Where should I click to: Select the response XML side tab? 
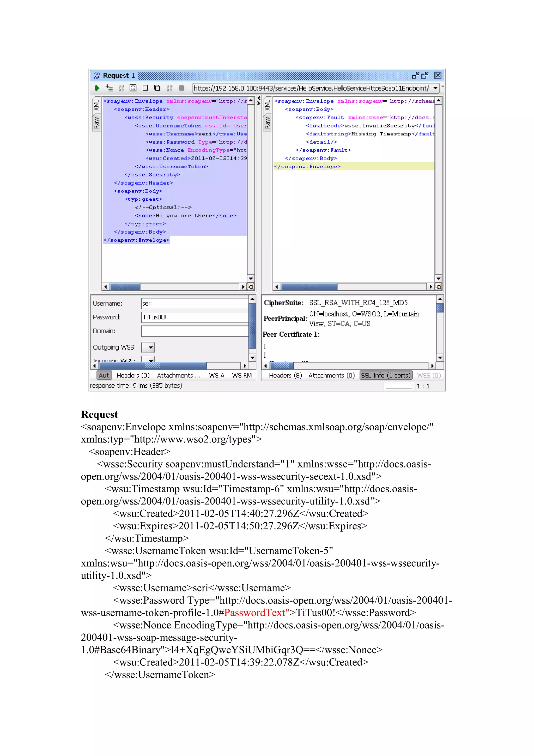(267, 105)
